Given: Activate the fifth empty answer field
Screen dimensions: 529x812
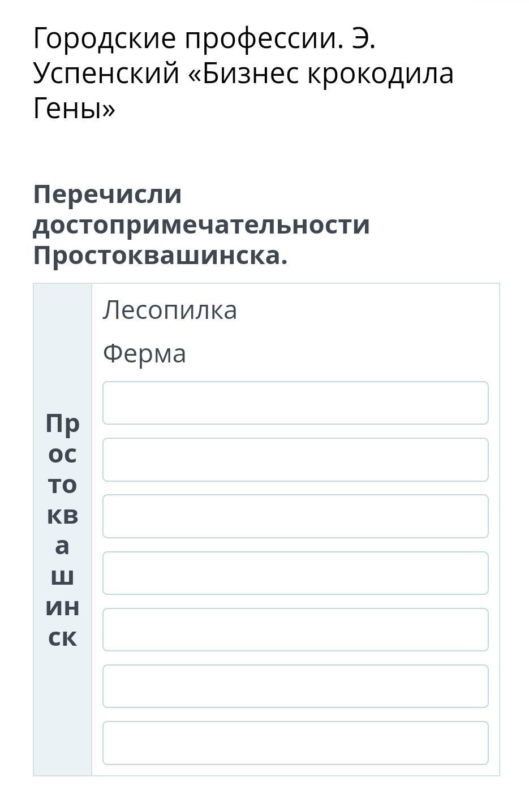Looking at the screenshot, I should (x=295, y=629).
